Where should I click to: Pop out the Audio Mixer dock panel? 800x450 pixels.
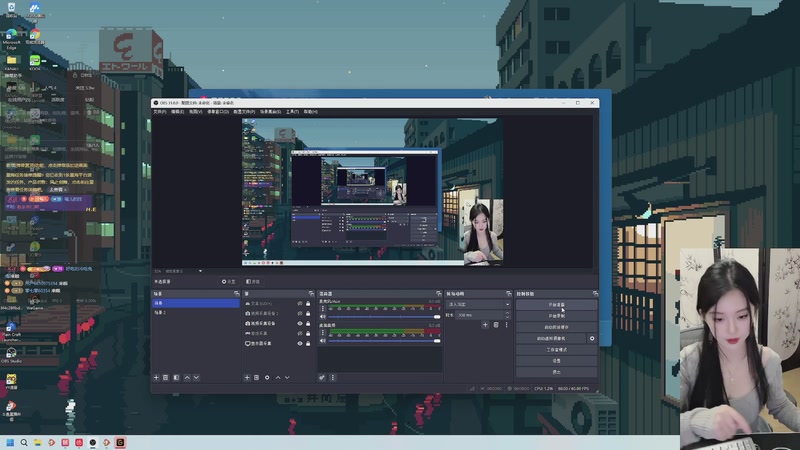tap(438, 294)
